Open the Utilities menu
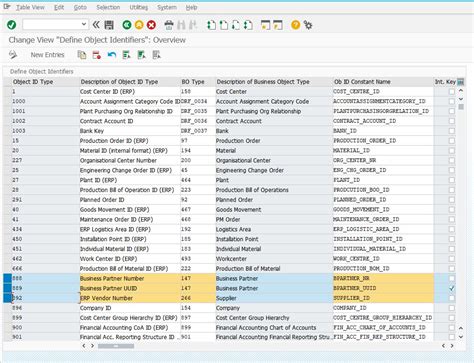This screenshot has width=474, height=363. [x=139, y=7]
